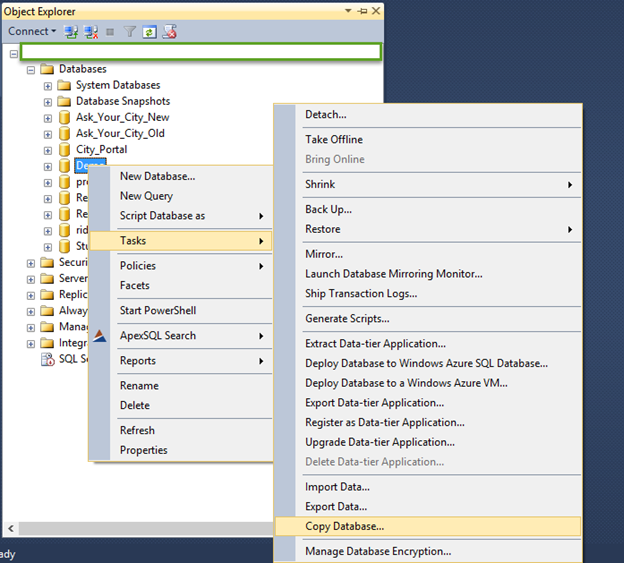Expand Database Snapshots folder
624x563 pixels.
pos(48,102)
